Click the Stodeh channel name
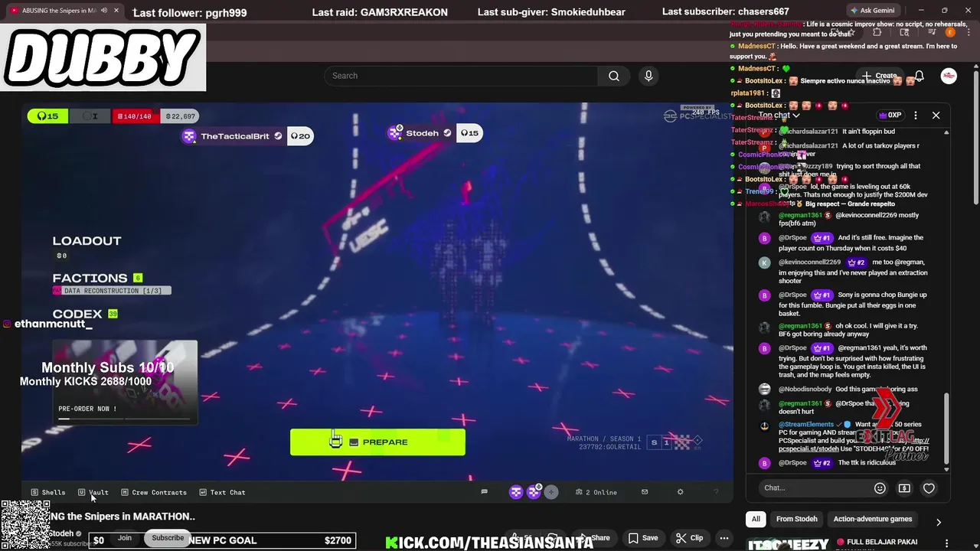This screenshot has height=551, width=980. coord(62,533)
